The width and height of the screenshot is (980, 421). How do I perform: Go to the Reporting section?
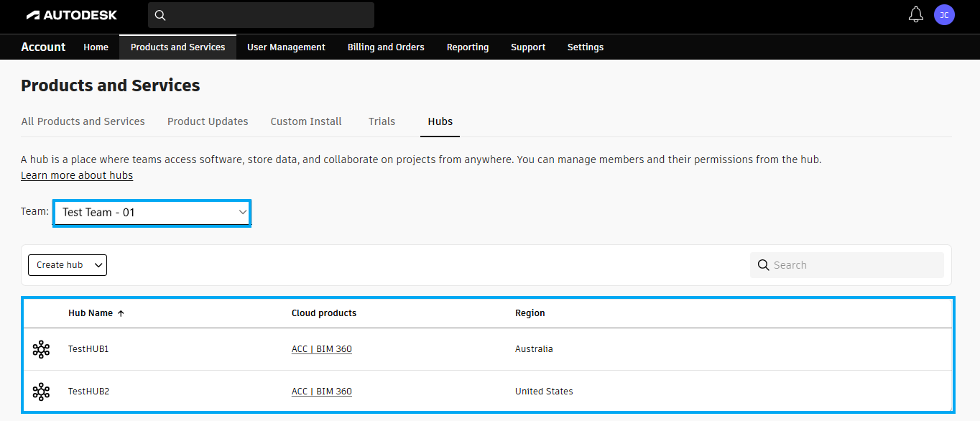pos(467,47)
